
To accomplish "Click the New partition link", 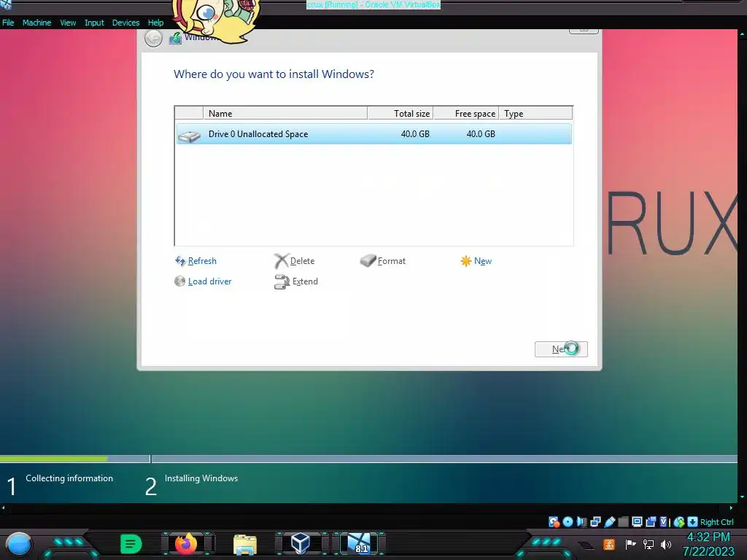I will pyautogui.click(x=483, y=261).
